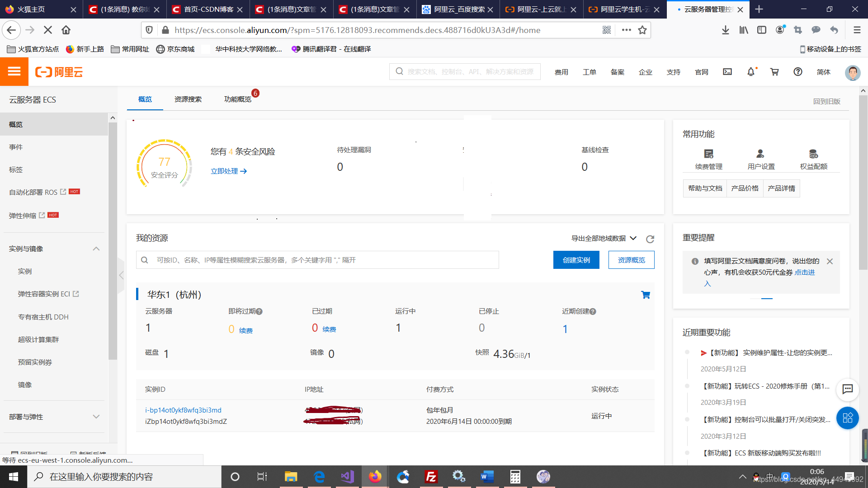Open a new browser tab

click(x=759, y=9)
